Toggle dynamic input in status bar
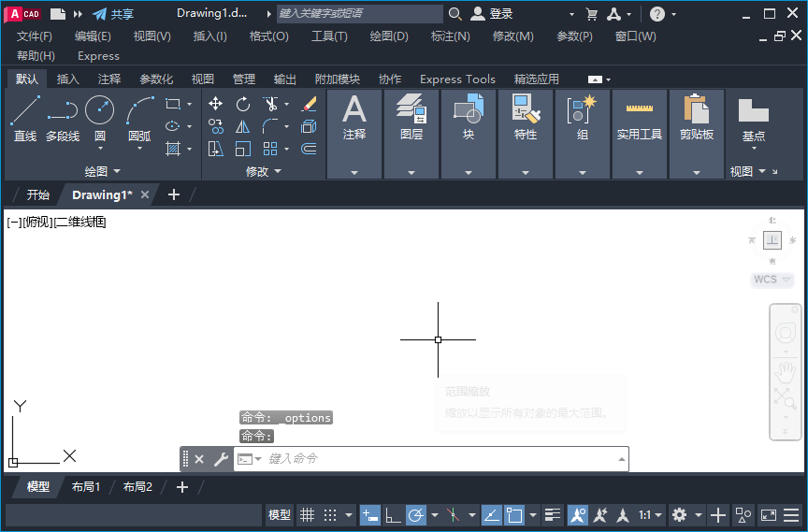 click(370, 514)
